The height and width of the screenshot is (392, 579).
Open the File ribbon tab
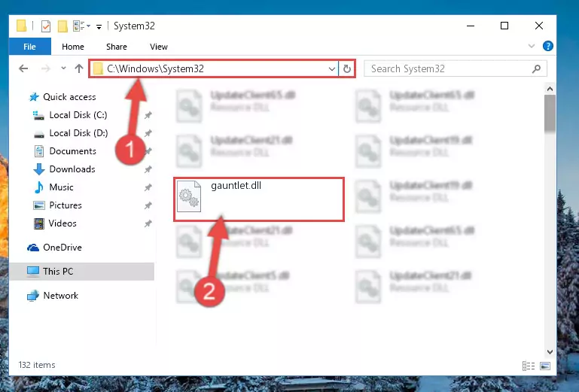[x=29, y=47]
